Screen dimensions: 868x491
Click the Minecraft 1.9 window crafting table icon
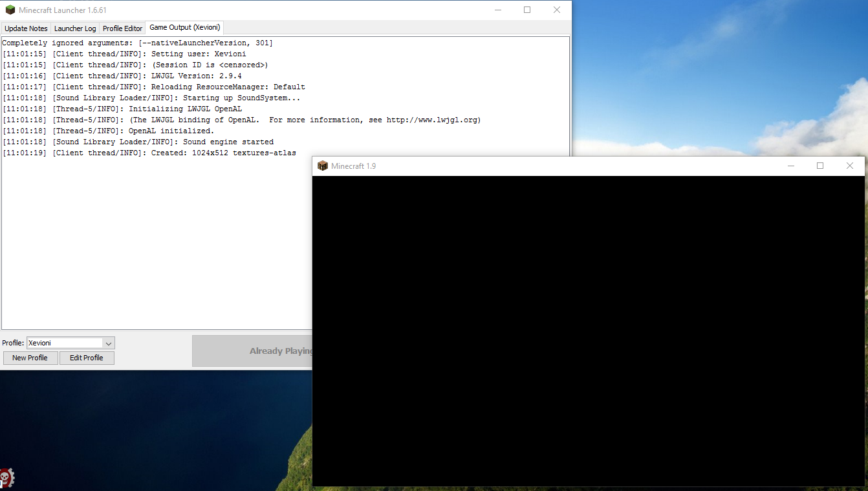pyautogui.click(x=323, y=166)
